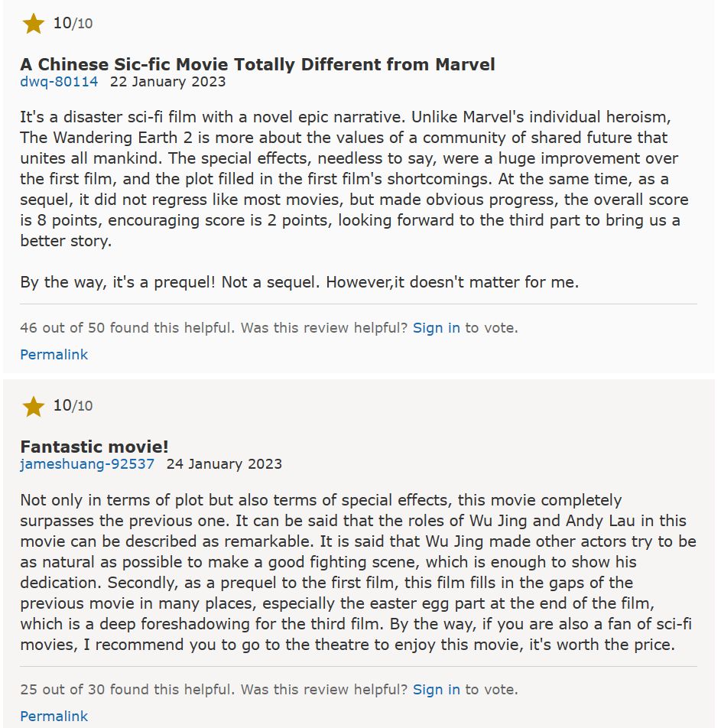The width and height of the screenshot is (721, 728).
Task: Click Sign in under the Marvel comparison review
Action: pos(437,328)
